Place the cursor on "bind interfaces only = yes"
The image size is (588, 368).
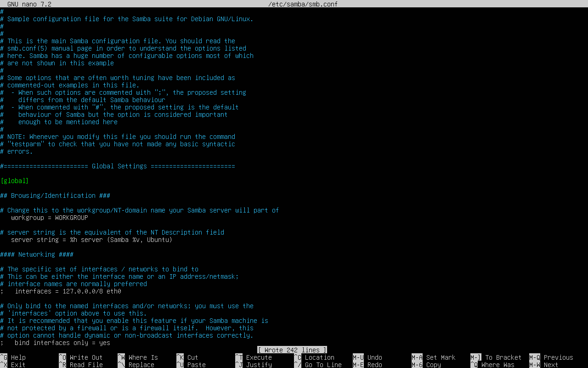pyautogui.click(x=62, y=343)
